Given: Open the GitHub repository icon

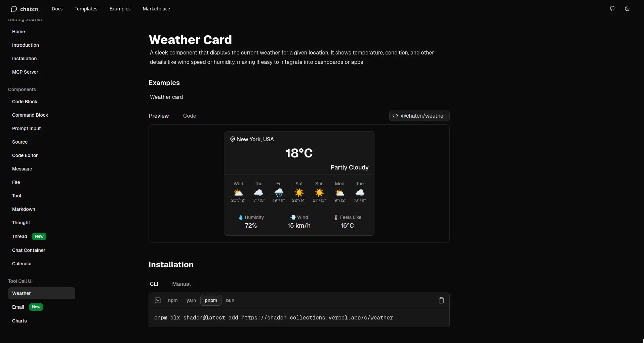Looking at the screenshot, I should pyautogui.click(x=612, y=9).
